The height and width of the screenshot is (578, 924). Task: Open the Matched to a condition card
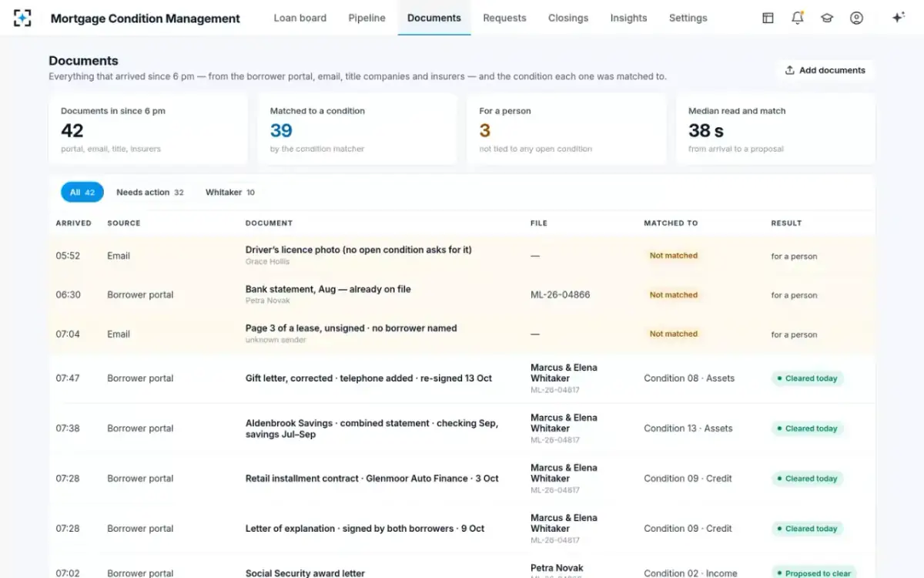(357, 129)
